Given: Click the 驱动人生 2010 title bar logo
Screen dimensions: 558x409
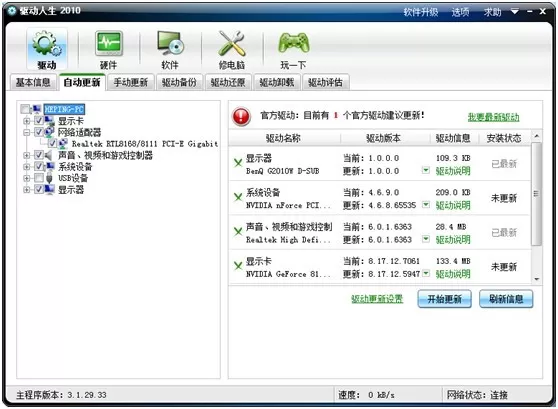Looking at the screenshot, I should 12,11.
